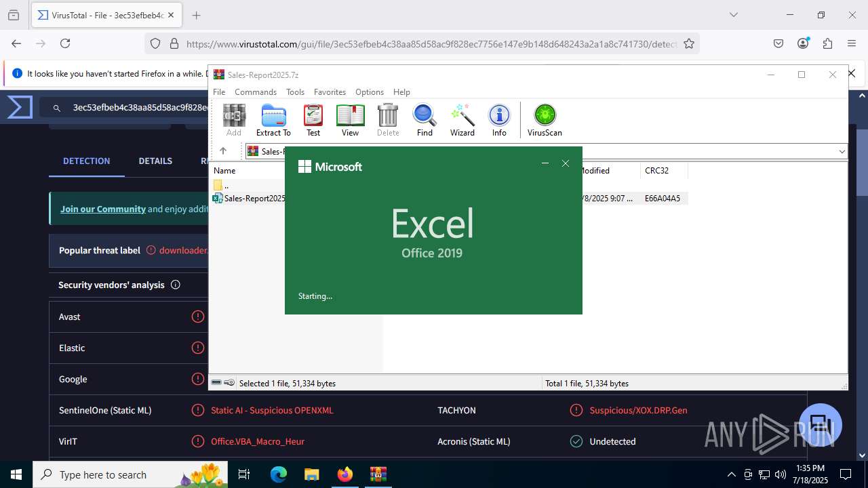Click the Add toolbar icon in WinRAR
The image size is (868, 488).
(x=234, y=121)
